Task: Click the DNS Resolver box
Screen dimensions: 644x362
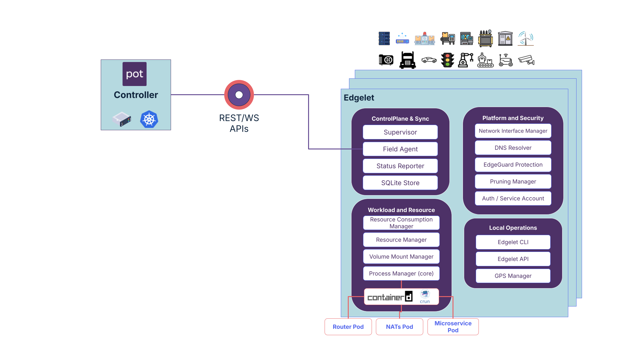Action: 513,148
